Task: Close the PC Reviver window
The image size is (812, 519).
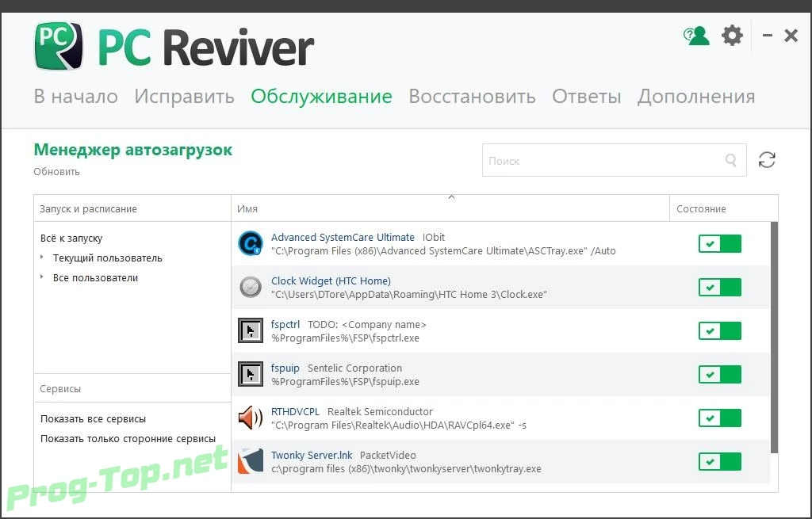Action: click(791, 35)
